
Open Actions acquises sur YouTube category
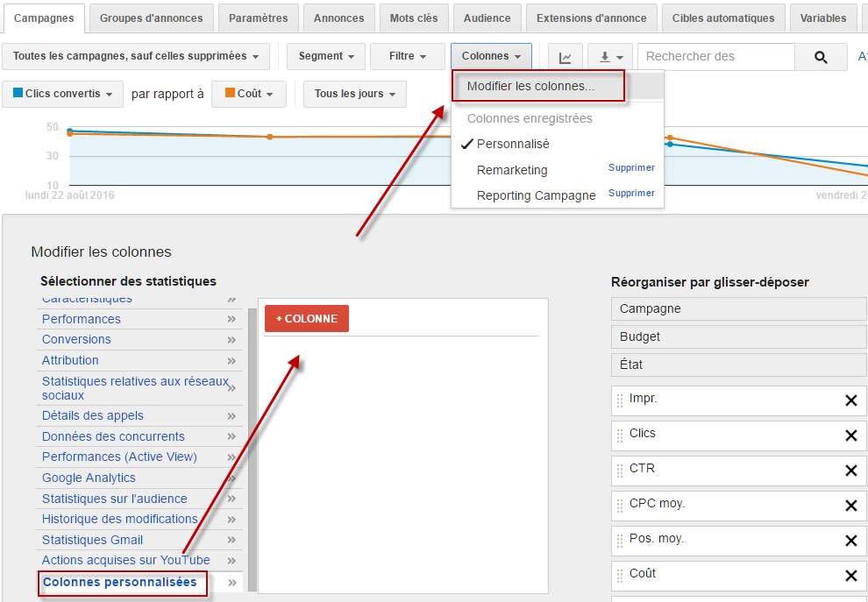click(x=125, y=561)
